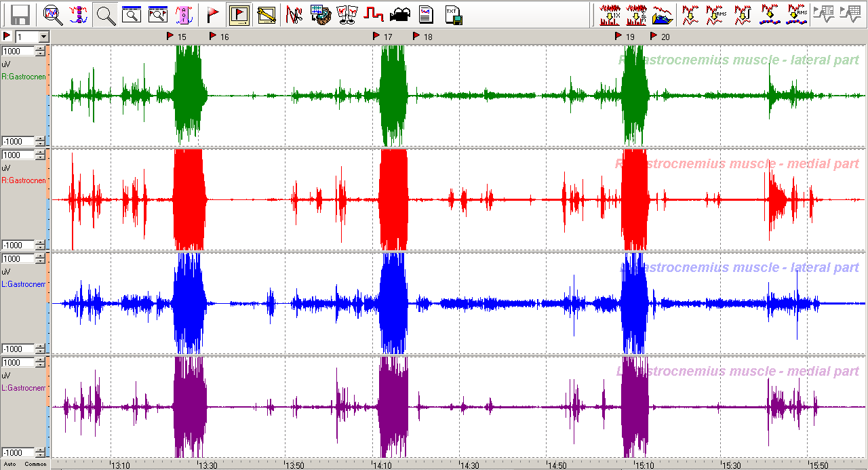Click the last greyed marker grid icon
The height and width of the screenshot is (470, 868).
(850, 14)
